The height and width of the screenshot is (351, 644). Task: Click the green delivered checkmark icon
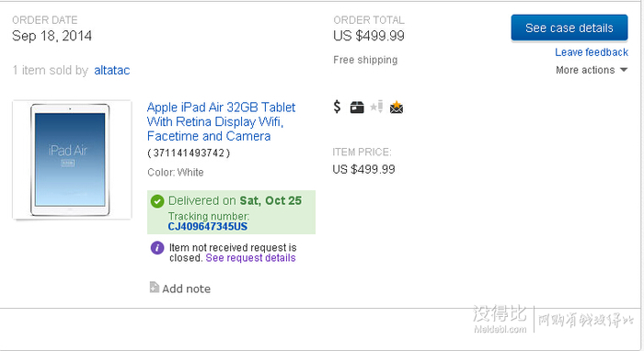pos(157,201)
